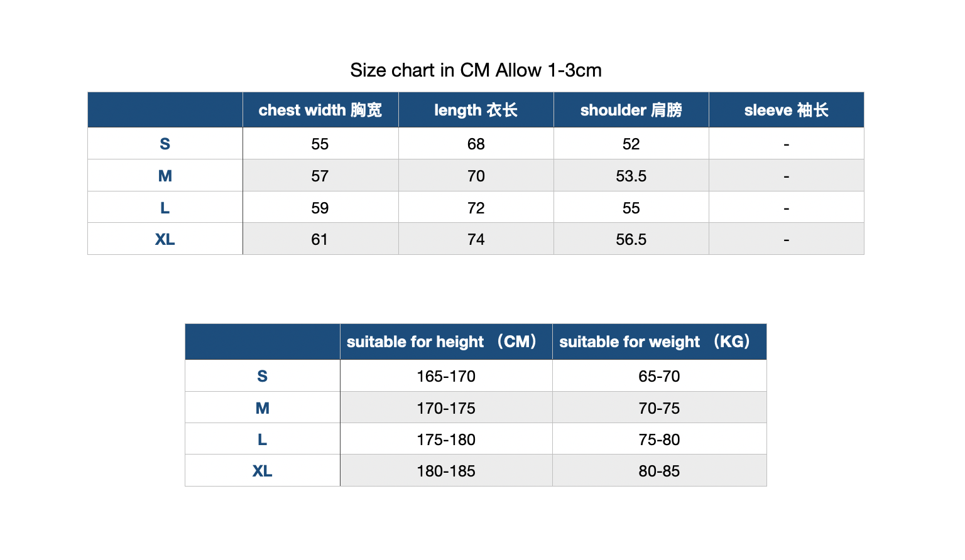This screenshot has width=965, height=560.
Task: Click size XL row label in top table
Action: coord(165,239)
